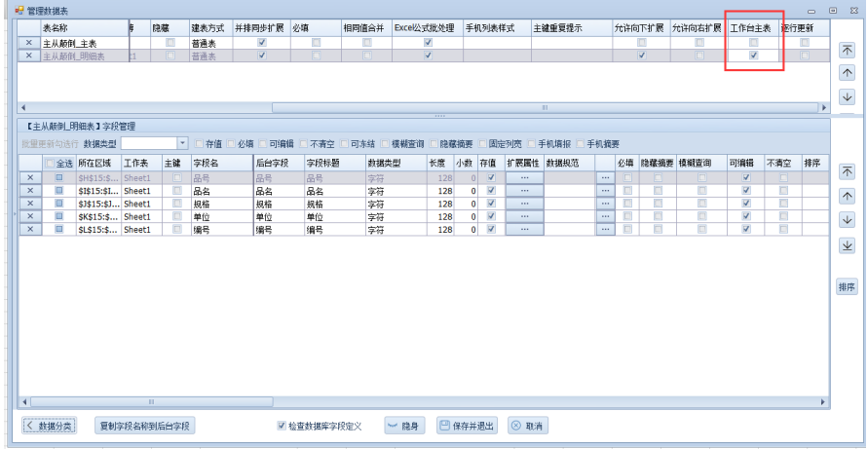Open the 数据类型 batch update dropdown
868x449 pixels.
click(x=182, y=143)
